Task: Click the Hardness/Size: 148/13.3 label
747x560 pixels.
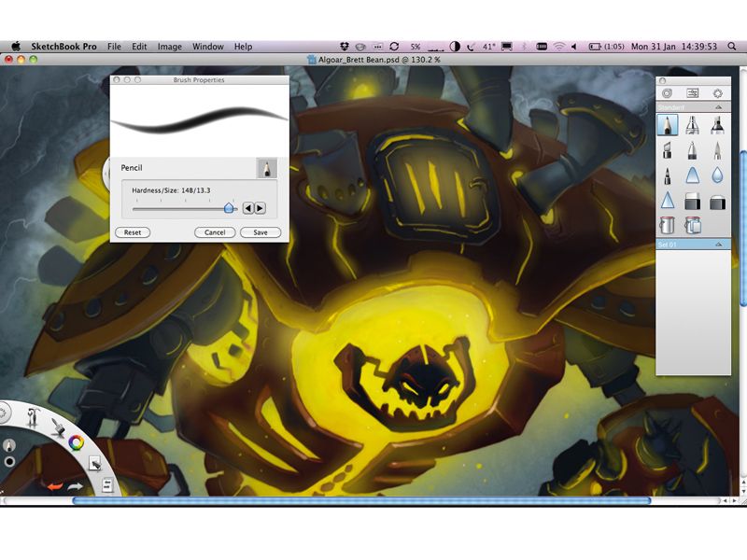Action: tap(171, 190)
